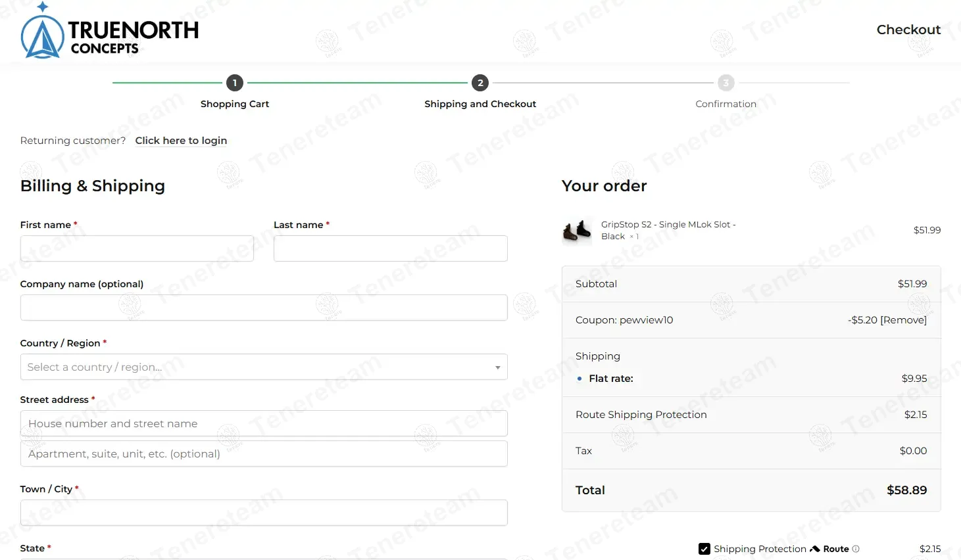The width and height of the screenshot is (961, 560).
Task: Click the GripStop S2 product thumbnail
Action: click(x=577, y=231)
